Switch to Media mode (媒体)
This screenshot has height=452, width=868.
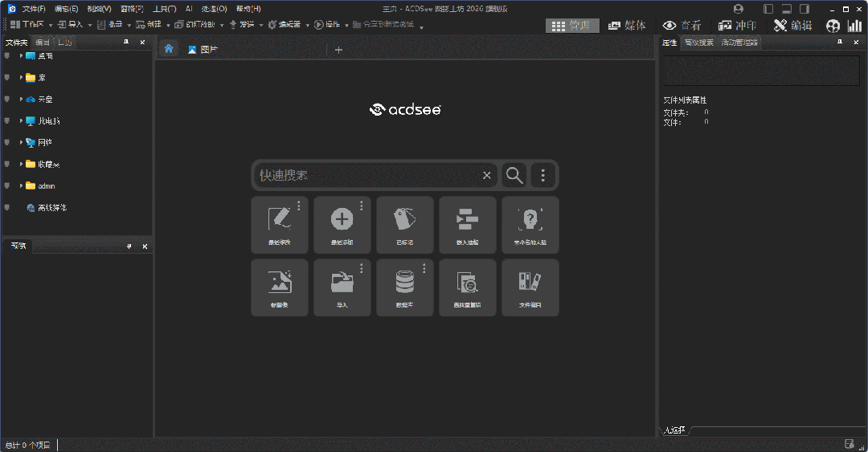point(627,26)
